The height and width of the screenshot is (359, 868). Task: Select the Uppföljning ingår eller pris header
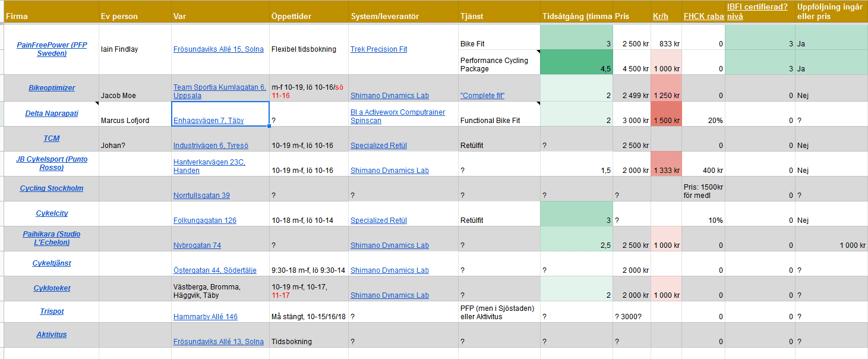pos(831,12)
